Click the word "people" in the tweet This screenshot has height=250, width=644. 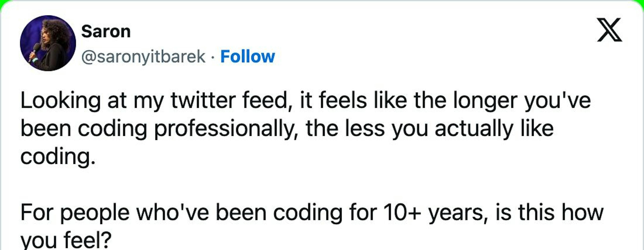(95, 213)
